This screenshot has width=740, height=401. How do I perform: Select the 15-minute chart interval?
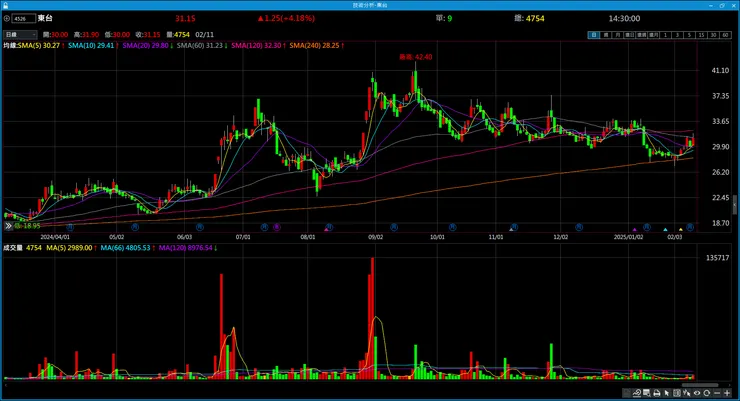pos(701,35)
